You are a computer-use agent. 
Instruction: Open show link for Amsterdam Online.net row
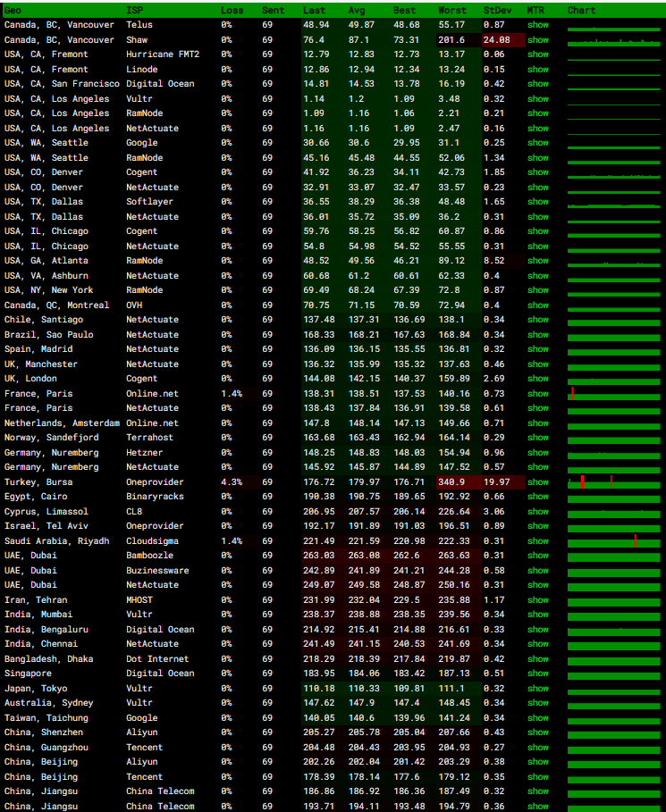pyautogui.click(x=537, y=423)
